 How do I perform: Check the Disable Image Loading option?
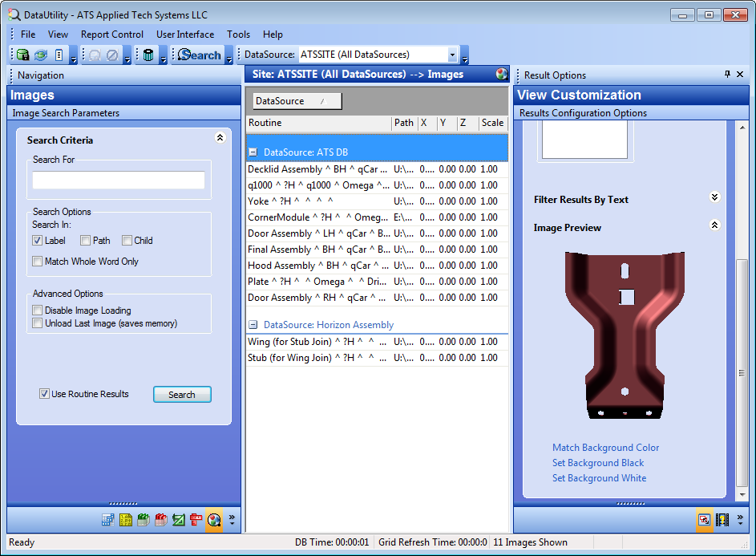click(x=38, y=310)
